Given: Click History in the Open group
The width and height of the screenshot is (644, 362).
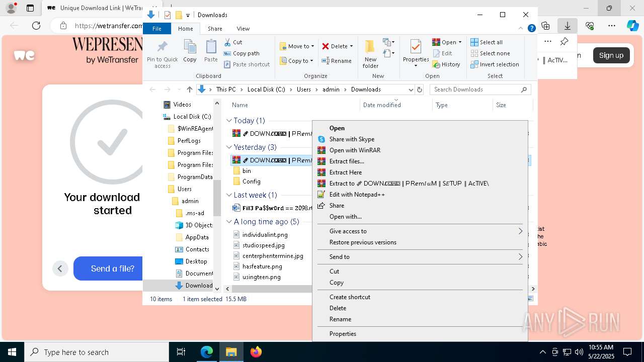Looking at the screenshot, I should pyautogui.click(x=446, y=64).
